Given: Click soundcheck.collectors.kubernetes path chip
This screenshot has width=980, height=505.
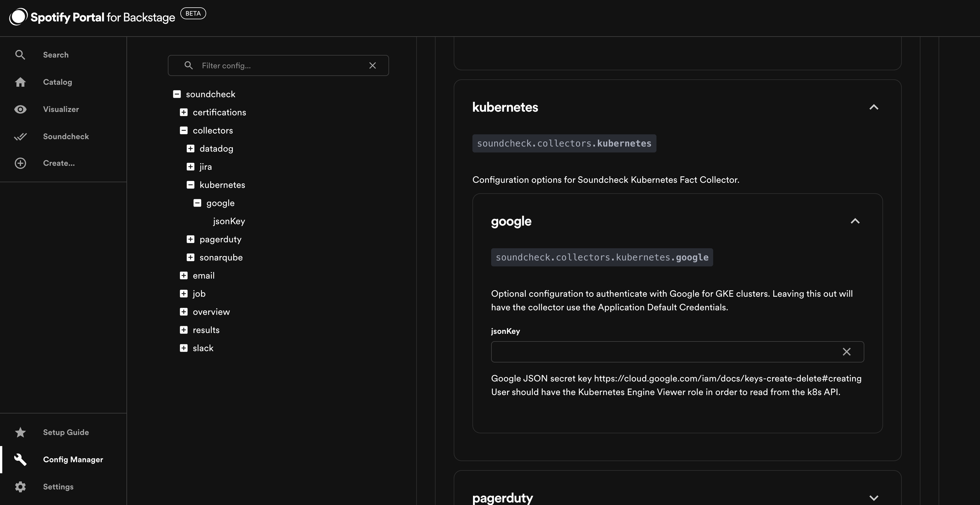Looking at the screenshot, I should 564,143.
